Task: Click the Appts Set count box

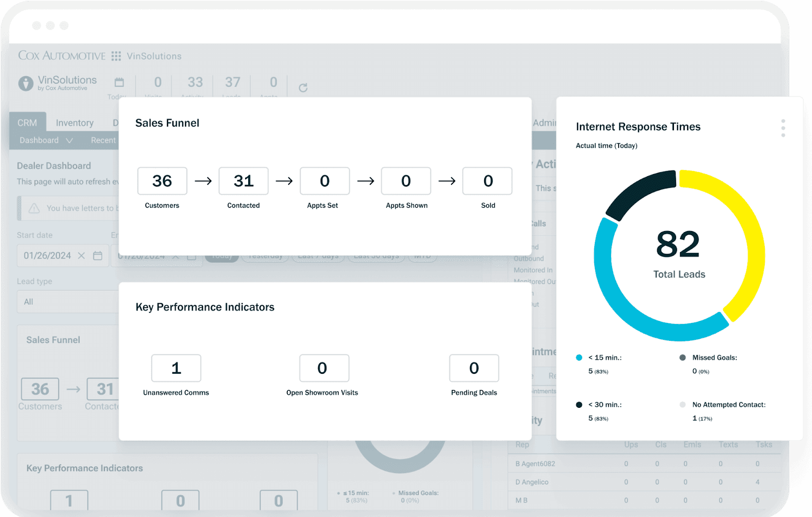Action: [x=325, y=181]
